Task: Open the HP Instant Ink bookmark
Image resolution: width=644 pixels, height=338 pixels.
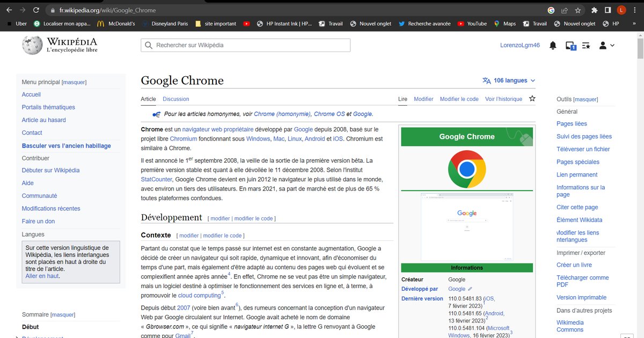Action: [x=284, y=24]
